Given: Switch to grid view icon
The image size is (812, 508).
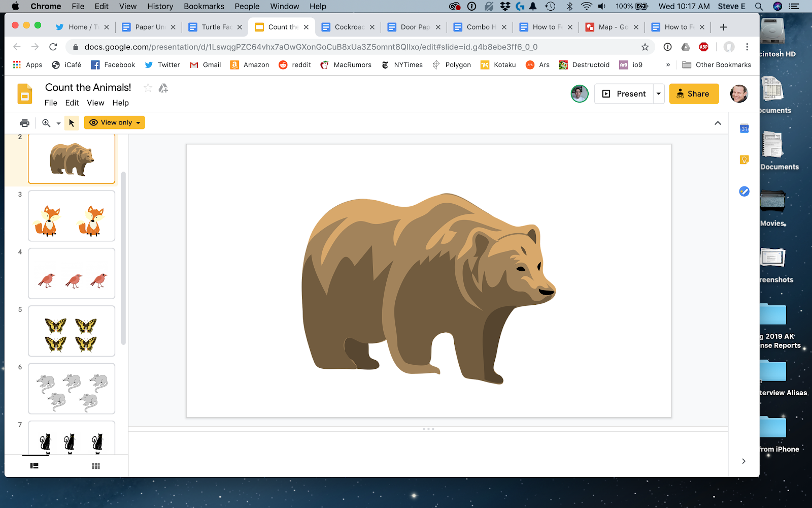Looking at the screenshot, I should [x=95, y=466].
